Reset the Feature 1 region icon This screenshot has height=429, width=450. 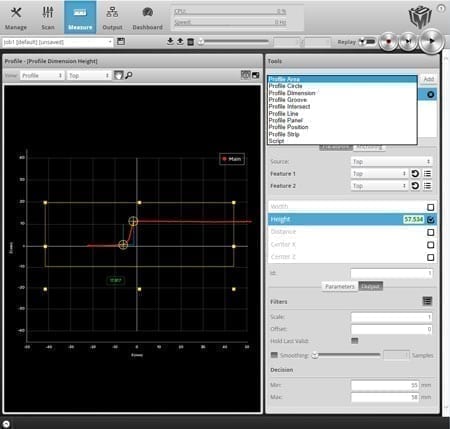pyautogui.click(x=415, y=174)
